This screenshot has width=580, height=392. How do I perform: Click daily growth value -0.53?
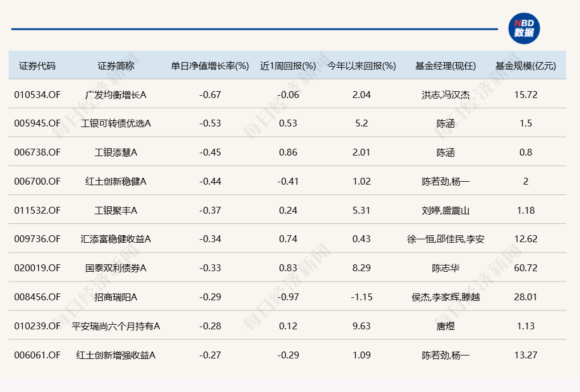click(x=210, y=124)
